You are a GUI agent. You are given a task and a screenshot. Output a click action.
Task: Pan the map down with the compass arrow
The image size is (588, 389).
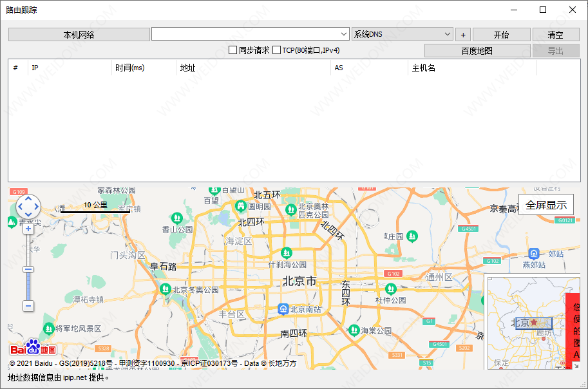coord(28,214)
